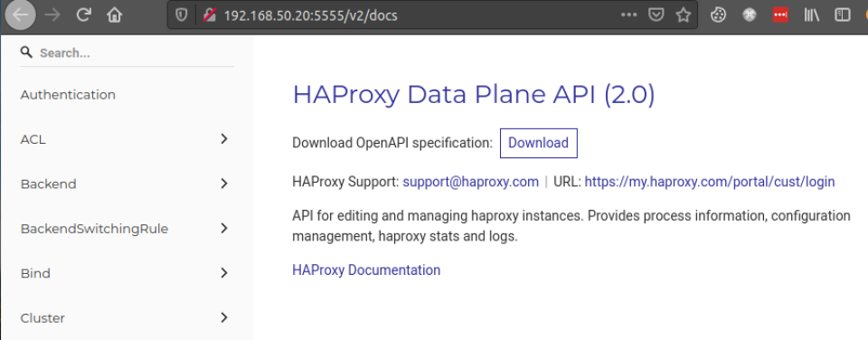Viewport: 868px width, 340px height.
Task: Open the HAProxy Documentation link
Action: click(366, 270)
